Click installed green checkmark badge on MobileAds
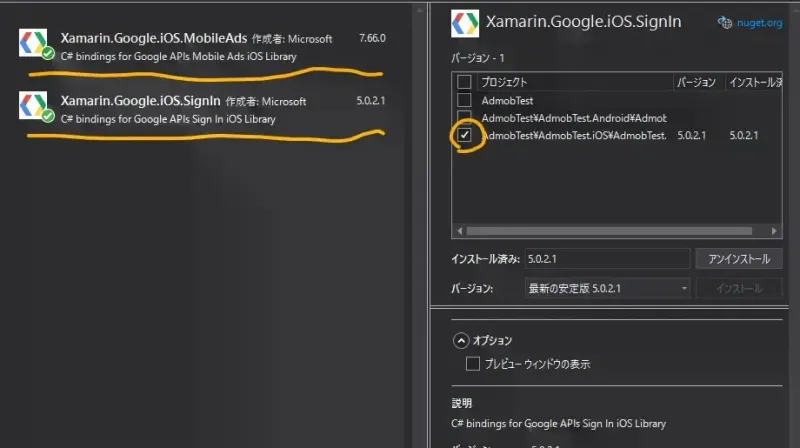Screen dimensions: 800x448 [48, 54]
